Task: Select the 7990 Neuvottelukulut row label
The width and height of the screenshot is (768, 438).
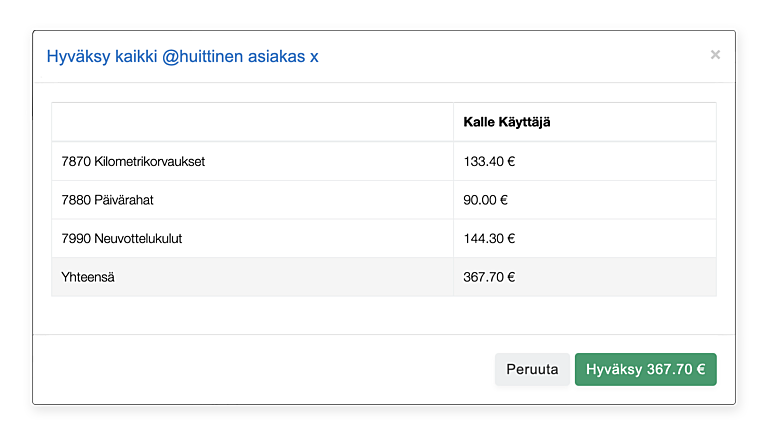Action: pyautogui.click(x=121, y=239)
